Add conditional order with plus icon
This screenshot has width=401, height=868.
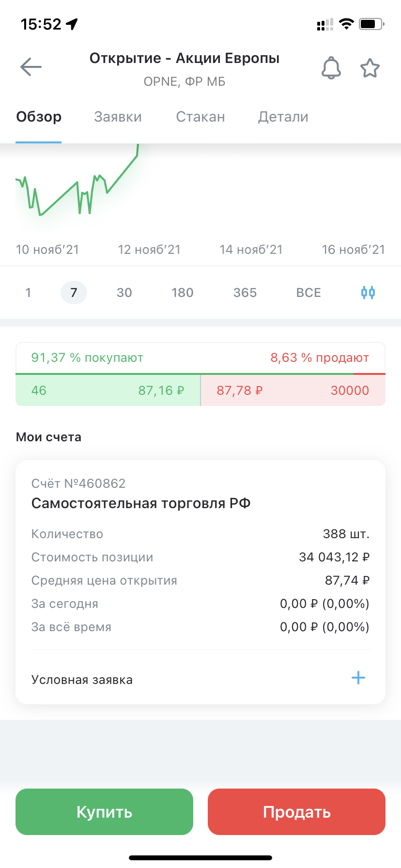pos(358,678)
